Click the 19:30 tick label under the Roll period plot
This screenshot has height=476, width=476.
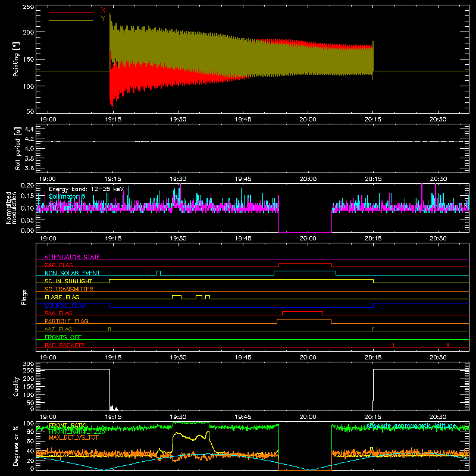point(178,179)
